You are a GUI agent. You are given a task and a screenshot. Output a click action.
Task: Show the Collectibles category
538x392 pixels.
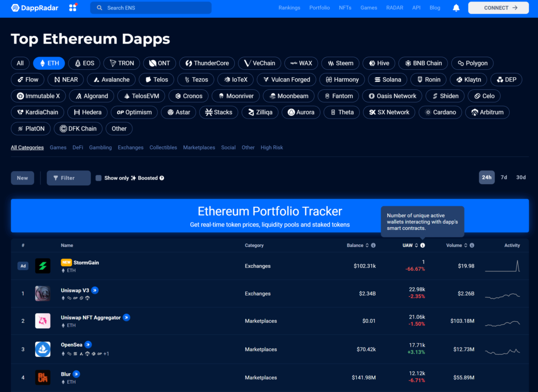click(x=163, y=147)
